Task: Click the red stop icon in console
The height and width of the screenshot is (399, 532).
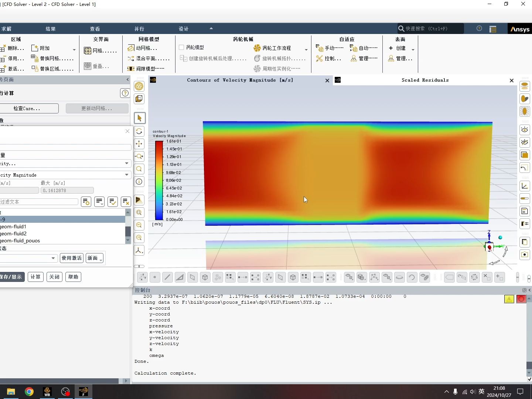Action: 521,299
